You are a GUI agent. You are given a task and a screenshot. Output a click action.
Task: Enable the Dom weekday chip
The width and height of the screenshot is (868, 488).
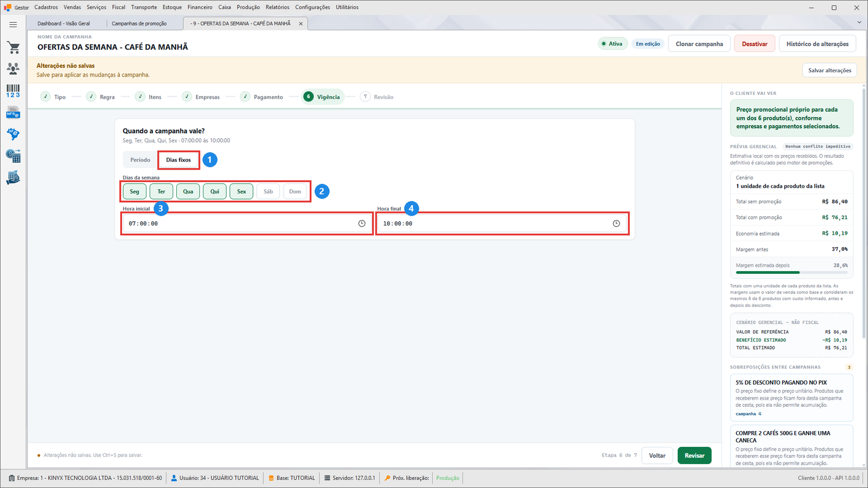(295, 191)
